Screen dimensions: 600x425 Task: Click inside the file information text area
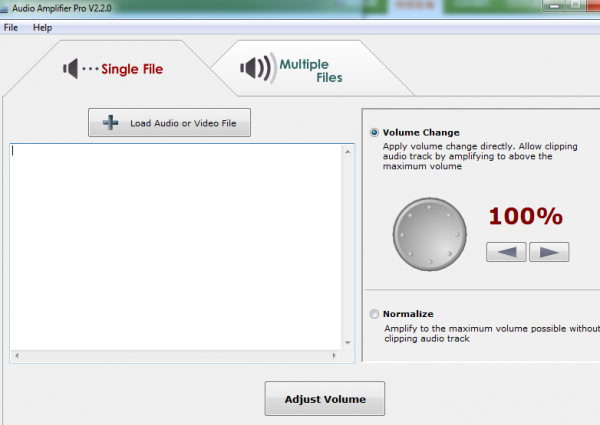[176, 247]
